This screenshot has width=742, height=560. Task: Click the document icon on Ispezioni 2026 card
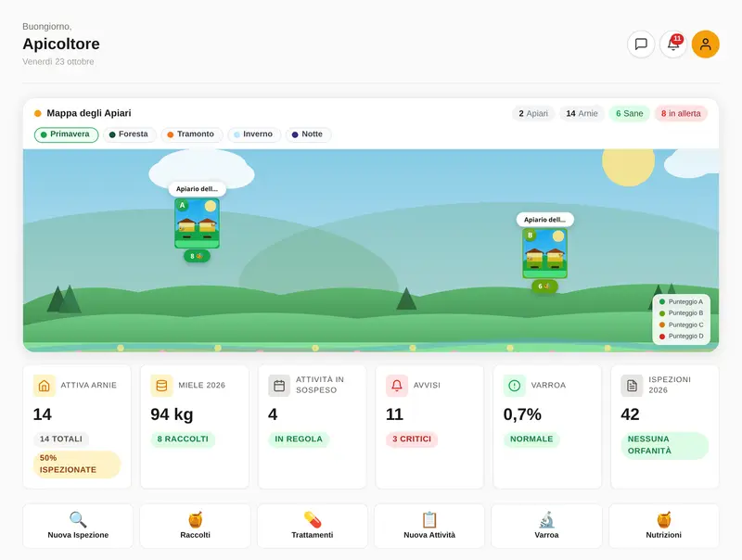pyautogui.click(x=632, y=386)
